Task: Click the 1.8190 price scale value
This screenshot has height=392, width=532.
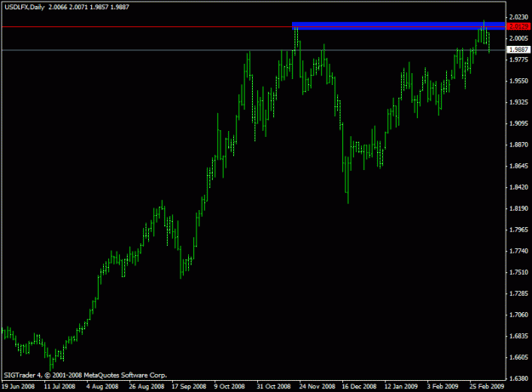Action: [518, 208]
